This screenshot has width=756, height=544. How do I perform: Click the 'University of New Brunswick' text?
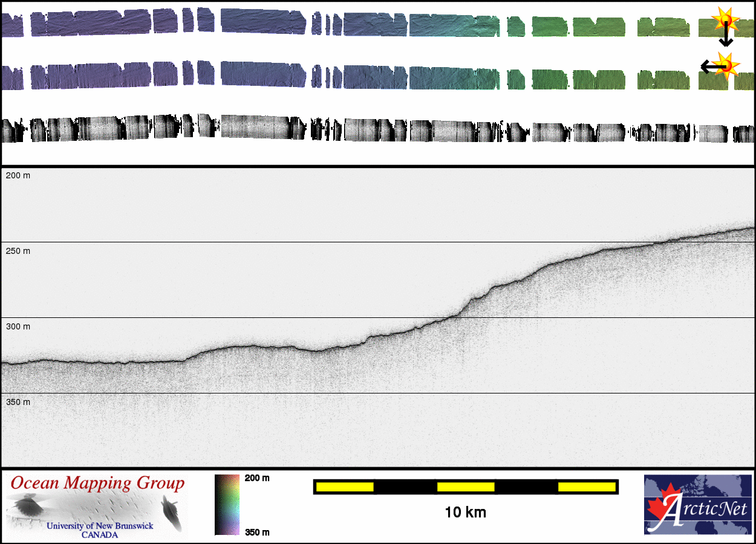pyautogui.click(x=100, y=526)
